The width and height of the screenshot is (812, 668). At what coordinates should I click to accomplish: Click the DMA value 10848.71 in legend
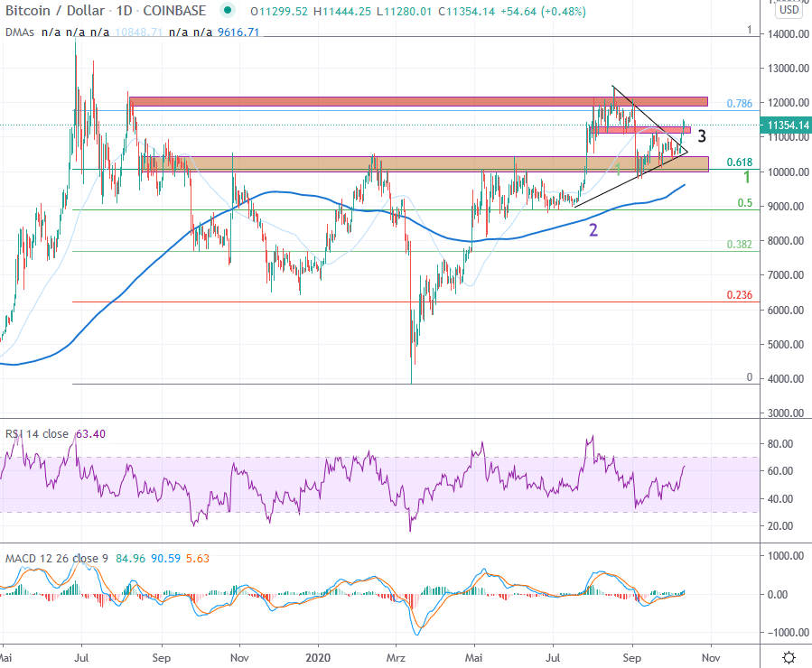(x=139, y=32)
